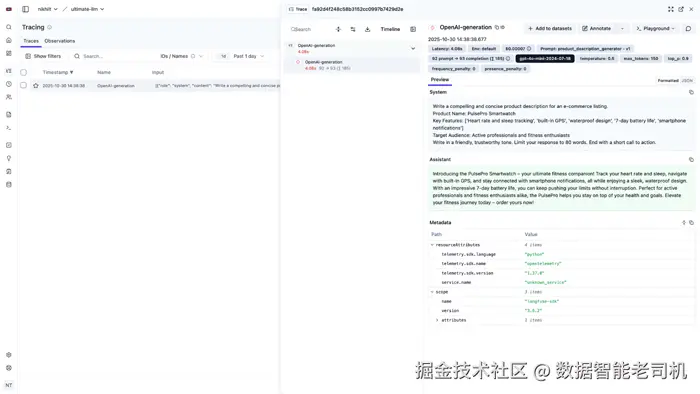
Task: Switch output view to JSON
Action: tap(687, 81)
